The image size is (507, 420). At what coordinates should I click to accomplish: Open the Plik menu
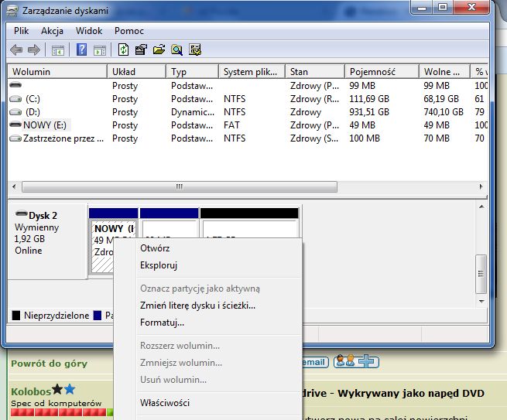[22, 31]
